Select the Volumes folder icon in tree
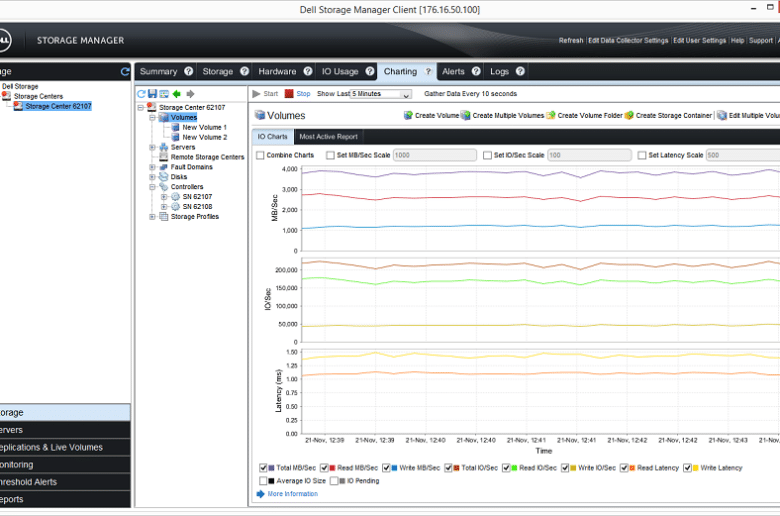 pos(164,117)
